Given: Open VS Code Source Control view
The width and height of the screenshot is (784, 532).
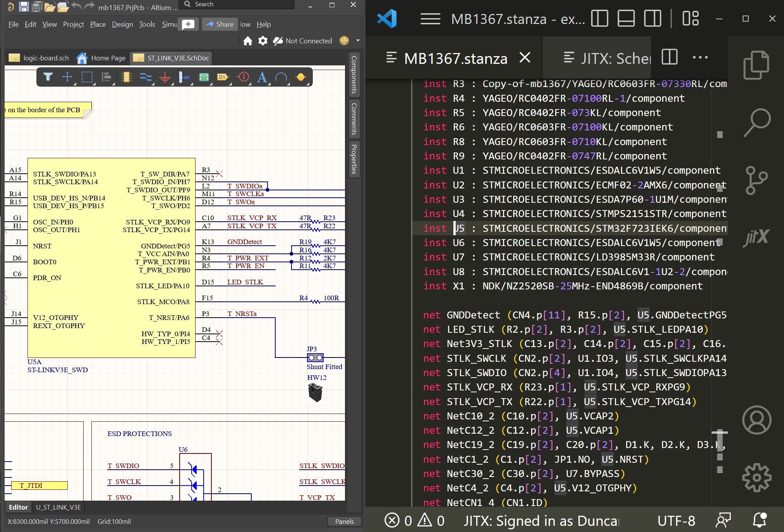Looking at the screenshot, I should 756,180.
